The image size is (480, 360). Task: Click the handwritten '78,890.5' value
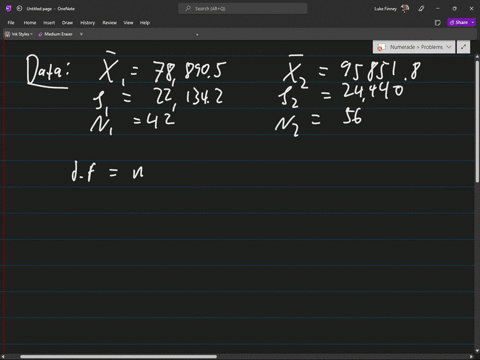[189, 72]
